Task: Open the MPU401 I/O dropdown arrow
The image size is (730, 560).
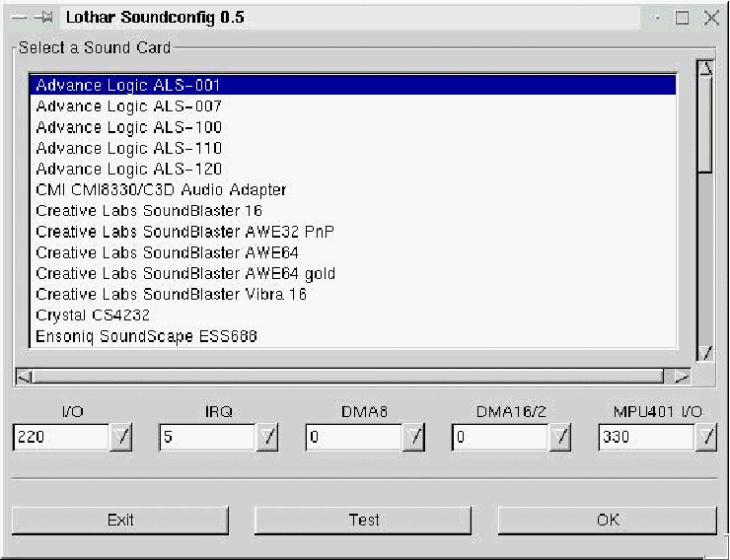Action: (706, 437)
